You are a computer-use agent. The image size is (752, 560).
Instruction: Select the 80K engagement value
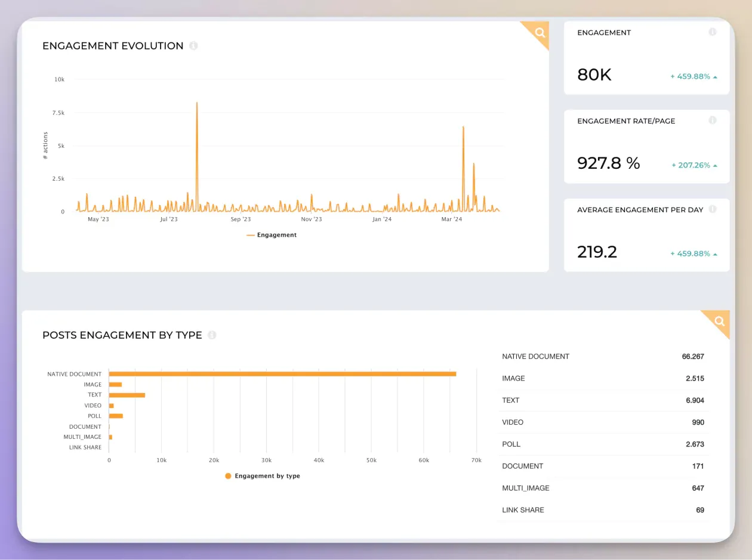tap(594, 75)
